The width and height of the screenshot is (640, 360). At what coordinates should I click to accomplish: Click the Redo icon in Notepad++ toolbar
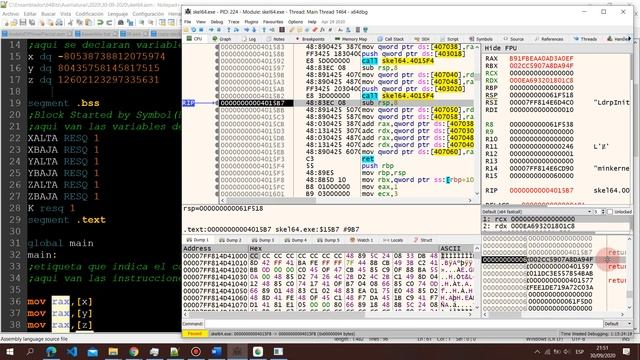109,22
